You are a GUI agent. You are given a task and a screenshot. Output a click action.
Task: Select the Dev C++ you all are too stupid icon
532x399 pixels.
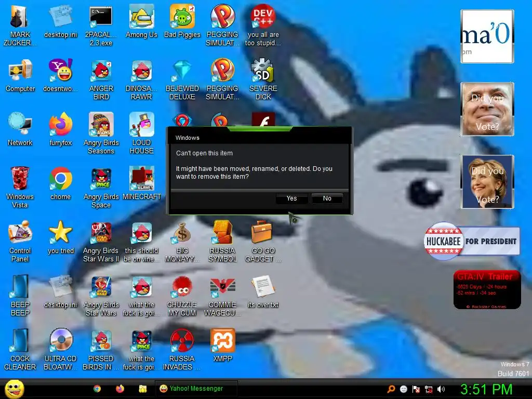263,25
